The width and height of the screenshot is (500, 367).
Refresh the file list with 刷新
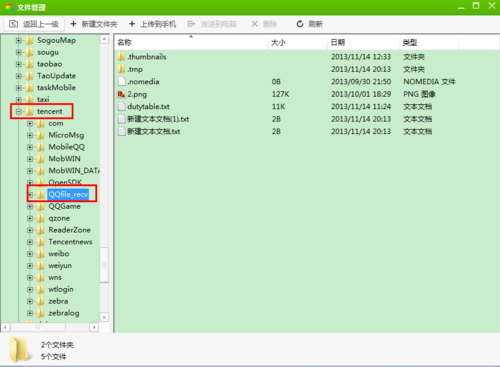[310, 24]
